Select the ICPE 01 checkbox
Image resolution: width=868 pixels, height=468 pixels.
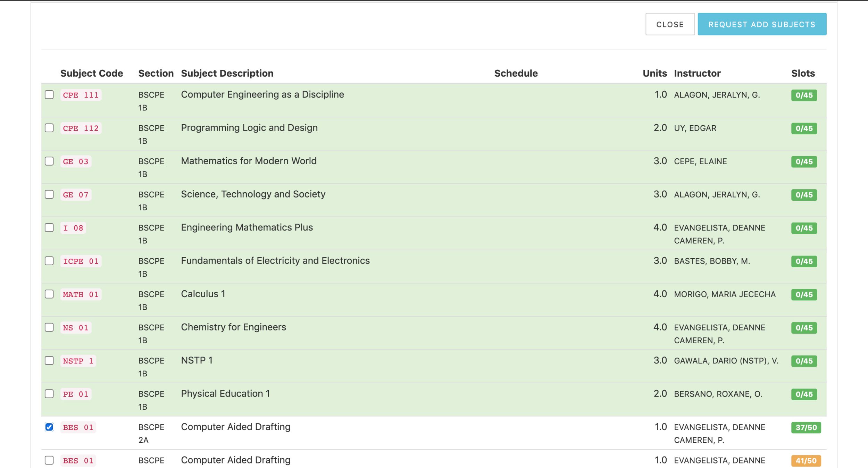tap(49, 261)
